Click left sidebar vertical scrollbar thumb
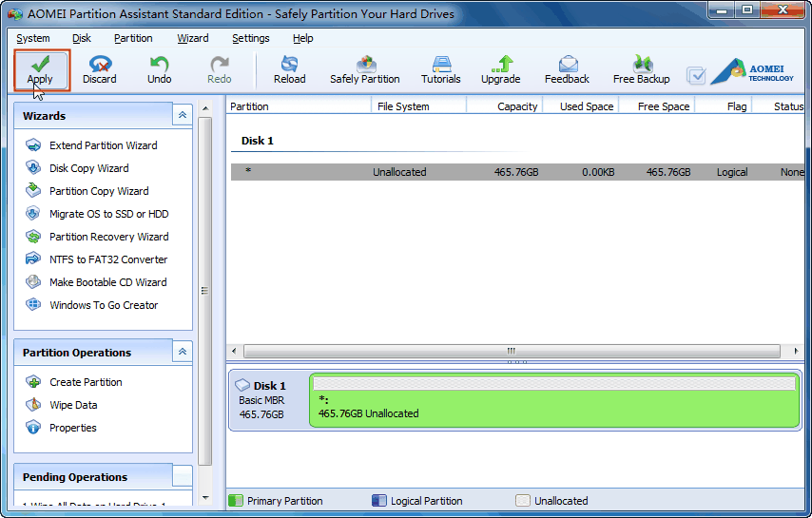812x518 pixels. click(205, 291)
